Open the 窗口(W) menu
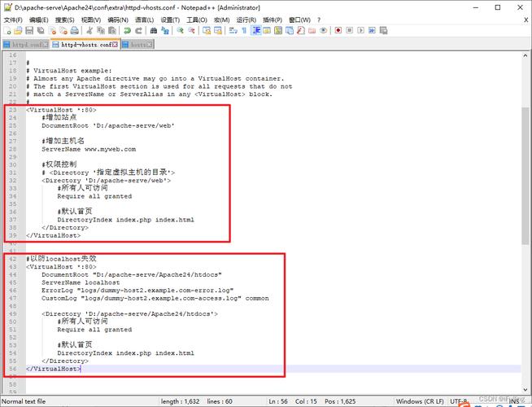Viewport: 532px width, 407px height. (x=299, y=20)
